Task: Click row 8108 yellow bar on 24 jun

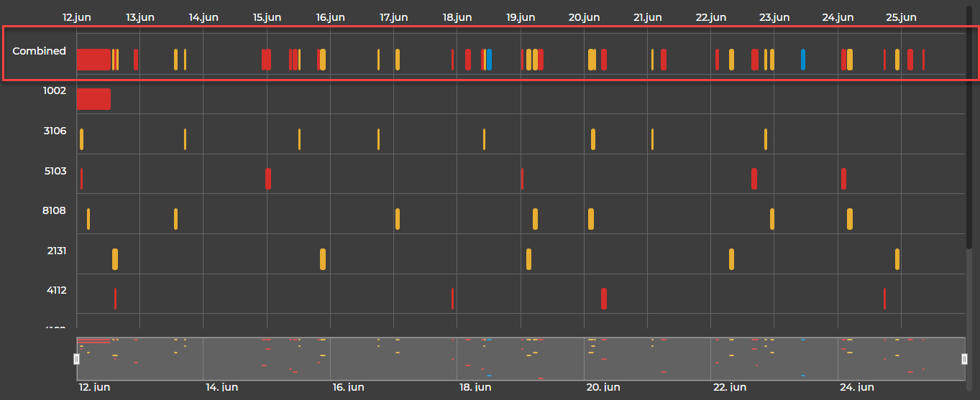Action: (x=850, y=219)
